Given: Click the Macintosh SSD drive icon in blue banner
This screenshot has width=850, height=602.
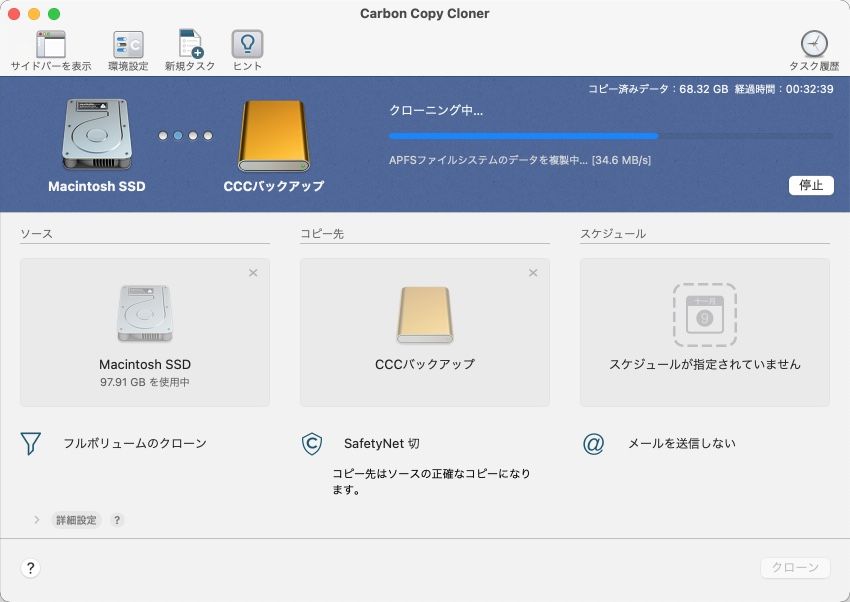Looking at the screenshot, I should click(x=97, y=134).
